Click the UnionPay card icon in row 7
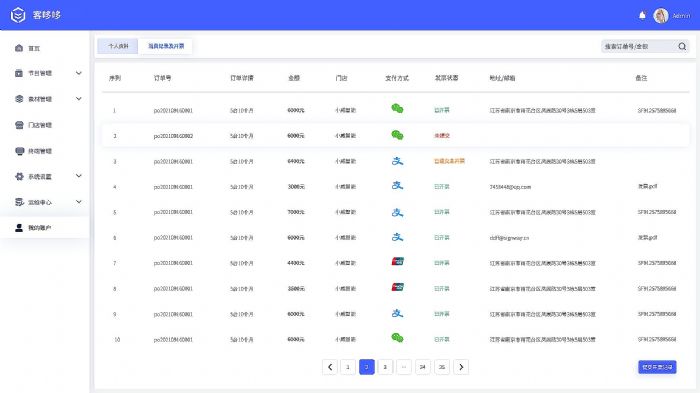This screenshot has height=393, width=700. (397, 261)
